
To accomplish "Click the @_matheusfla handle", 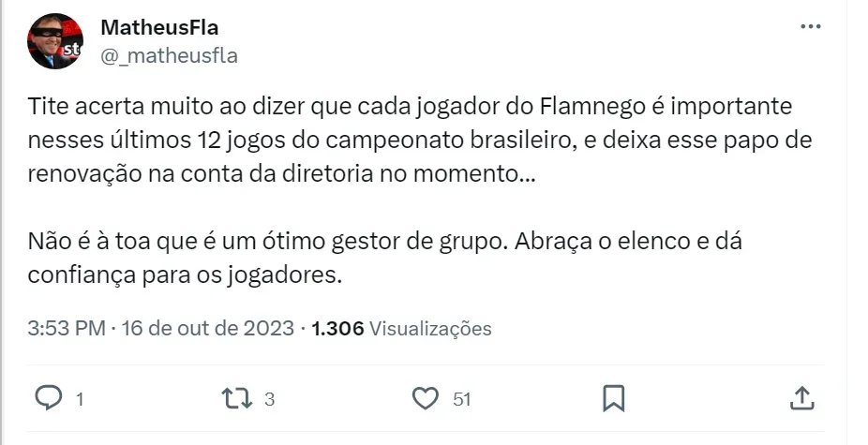I will (x=169, y=56).
